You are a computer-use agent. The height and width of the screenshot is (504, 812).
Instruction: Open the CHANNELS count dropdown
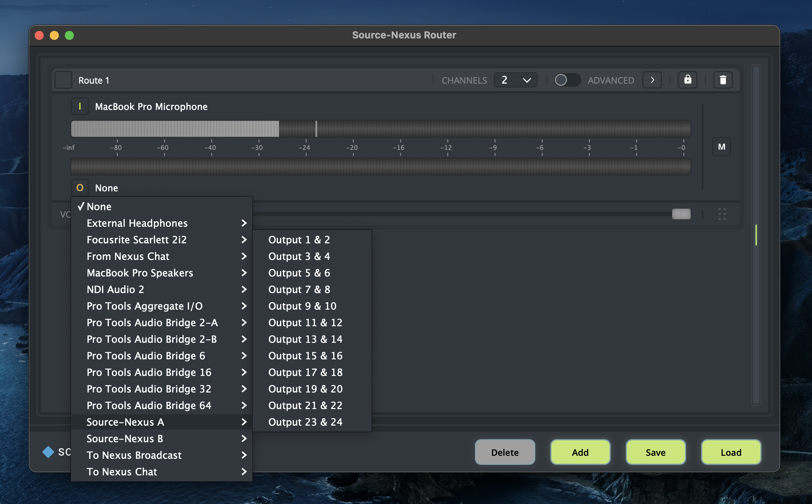pyautogui.click(x=515, y=80)
